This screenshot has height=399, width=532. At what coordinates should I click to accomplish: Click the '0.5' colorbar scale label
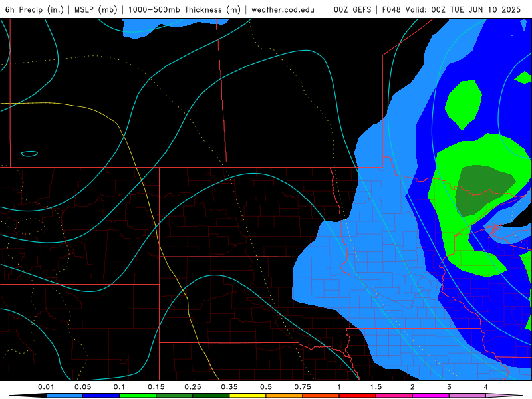pyautogui.click(x=266, y=387)
